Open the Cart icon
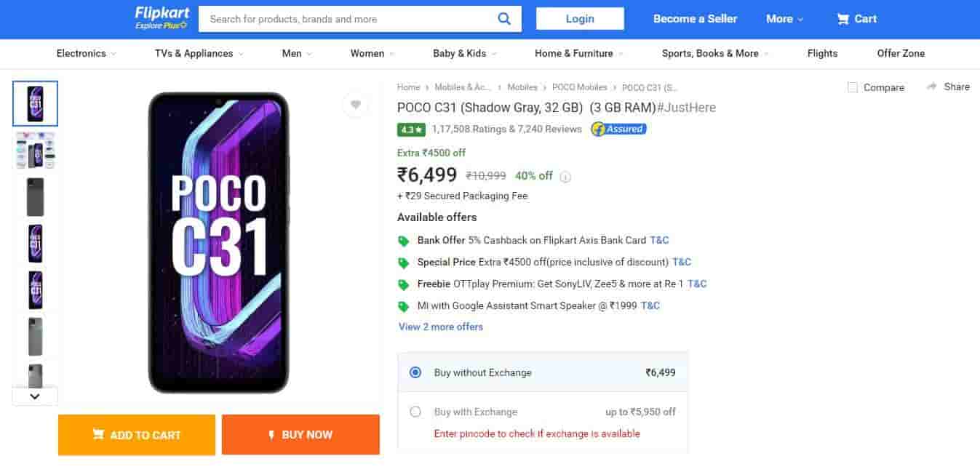This screenshot has height=472, width=980. [843, 19]
